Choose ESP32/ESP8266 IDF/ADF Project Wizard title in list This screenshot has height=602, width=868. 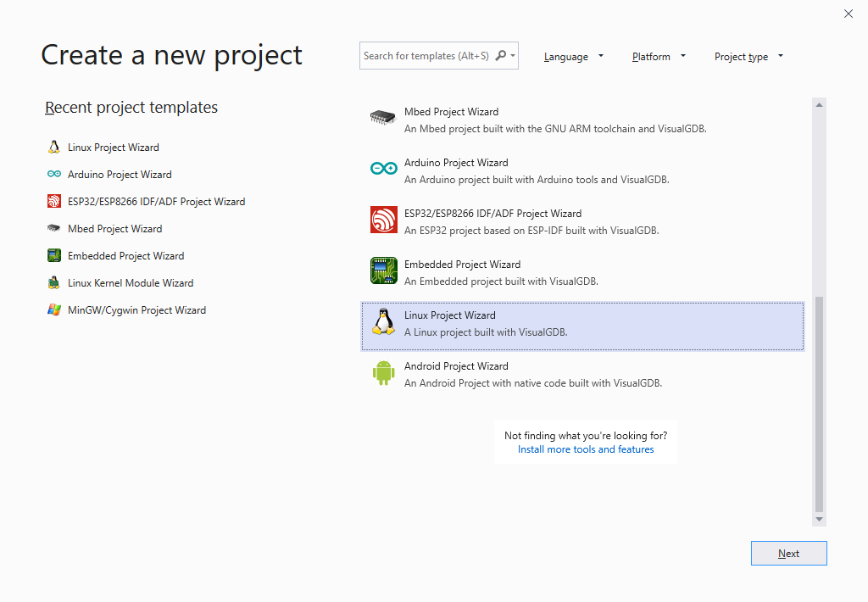(492, 214)
